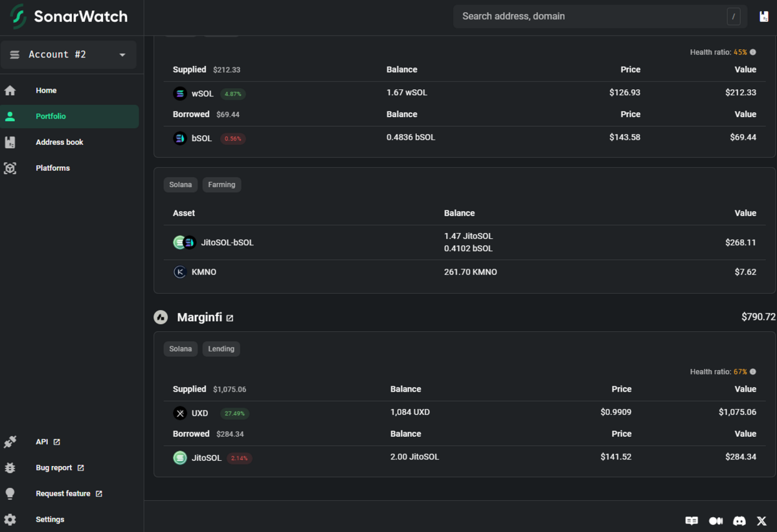The width and height of the screenshot is (777, 532).
Task: Click the Solana tag in Marginfi card
Action: pos(181,349)
